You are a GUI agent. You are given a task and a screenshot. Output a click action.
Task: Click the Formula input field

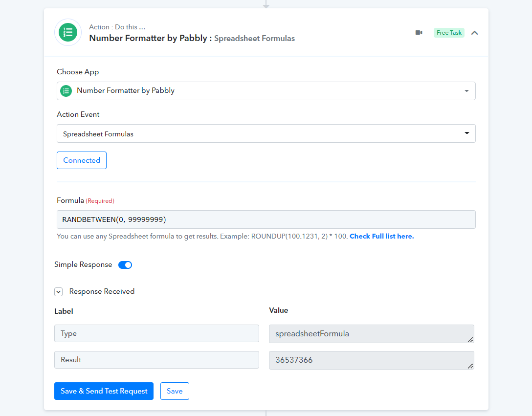[x=266, y=219]
